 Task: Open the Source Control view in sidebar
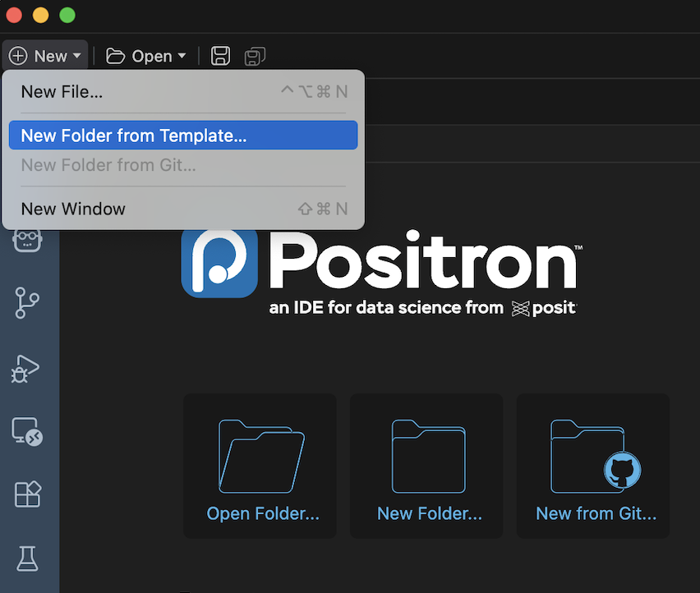coord(27,303)
